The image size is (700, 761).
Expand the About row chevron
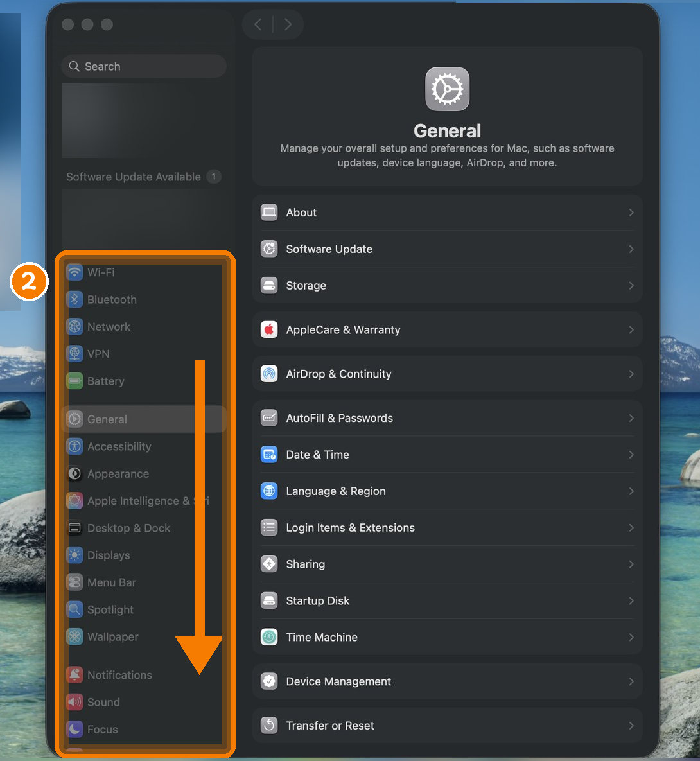click(x=631, y=213)
